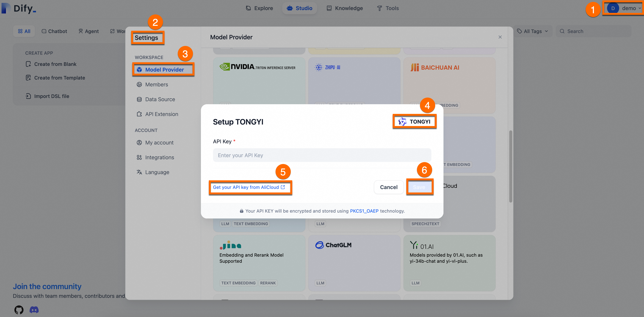Filter apps by Chatbot
The image size is (644, 317).
[54, 31]
